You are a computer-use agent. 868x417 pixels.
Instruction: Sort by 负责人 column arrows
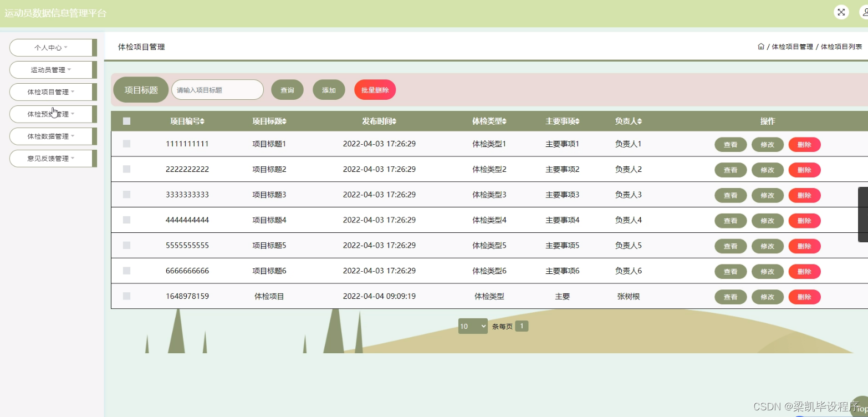click(640, 121)
